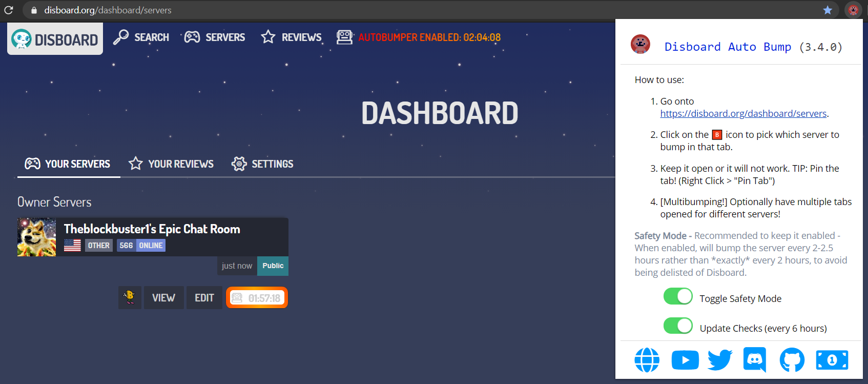Click the EDIT button

click(x=204, y=298)
